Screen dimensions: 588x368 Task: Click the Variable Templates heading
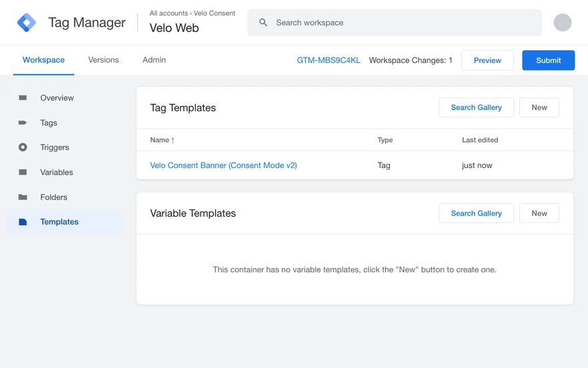193,213
